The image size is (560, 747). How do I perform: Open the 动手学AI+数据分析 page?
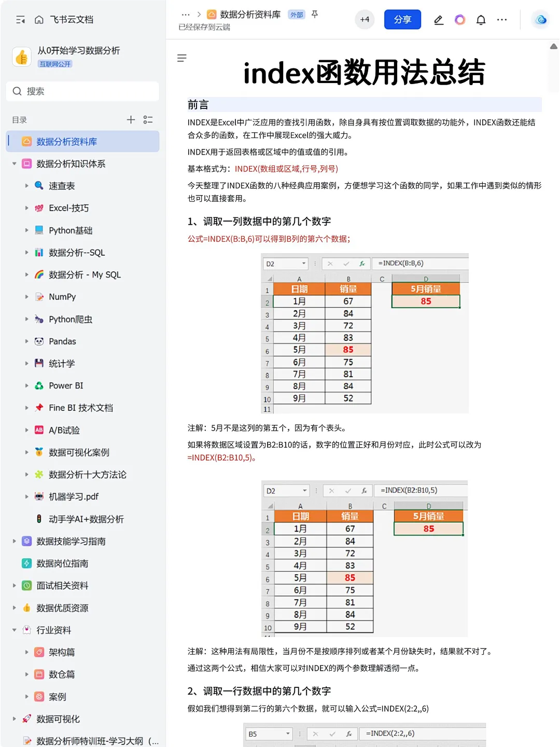point(86,519)
